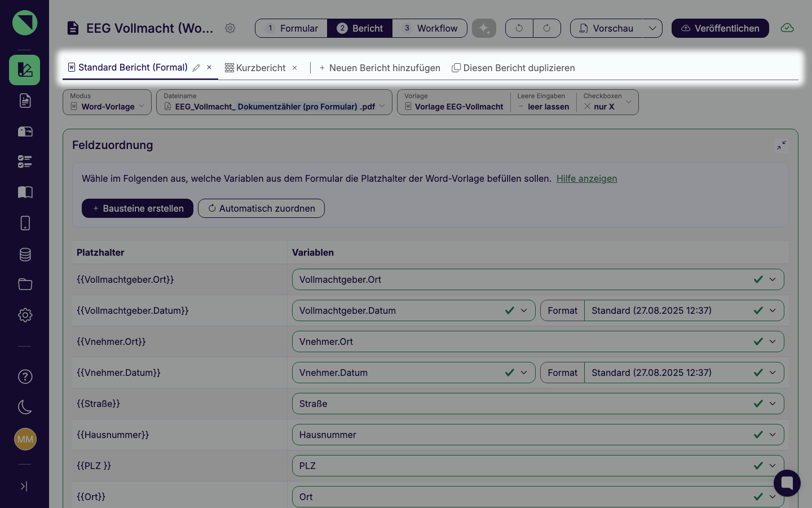The height and width of the screenshot is (508, 812).
Task: Open the Vollmachtgeber.Ort variable dropdown
Action: pos(538,279)
